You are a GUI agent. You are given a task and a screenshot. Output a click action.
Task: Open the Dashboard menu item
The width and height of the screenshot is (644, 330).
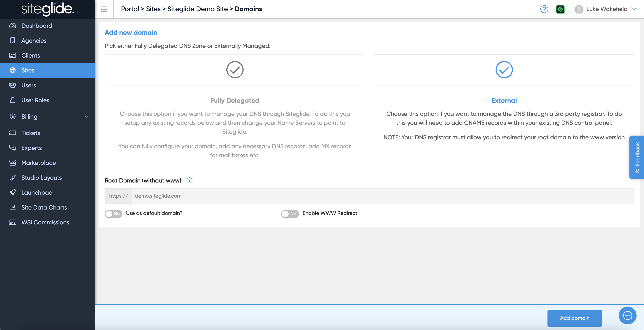[37, 26]
